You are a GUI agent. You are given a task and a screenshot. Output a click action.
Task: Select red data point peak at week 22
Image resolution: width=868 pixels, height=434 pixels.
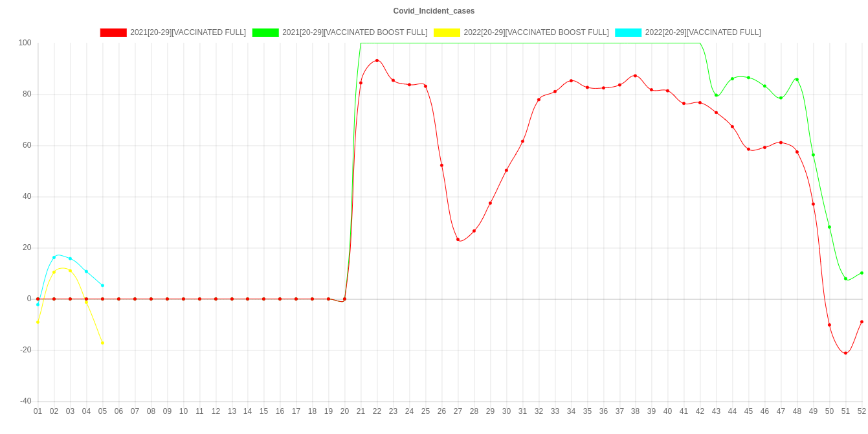377,60
